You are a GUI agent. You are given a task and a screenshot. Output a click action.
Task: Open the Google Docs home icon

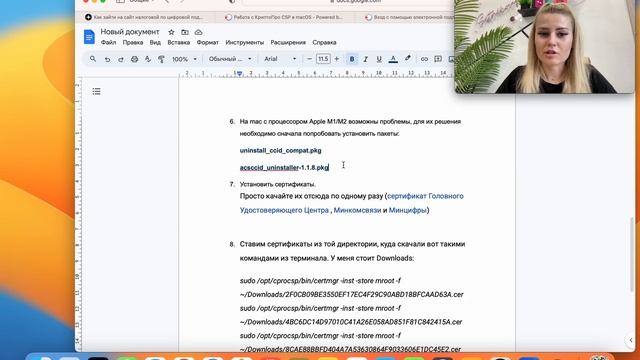89,37
